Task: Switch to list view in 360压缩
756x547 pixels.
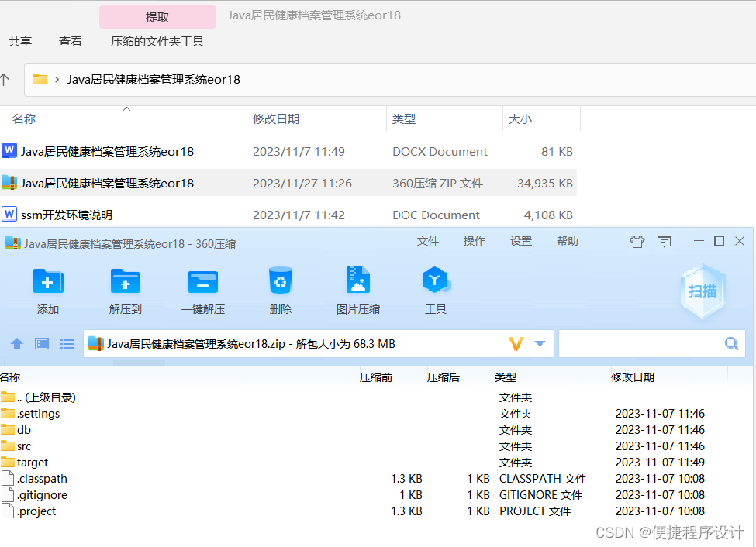Action: point(67,343)
